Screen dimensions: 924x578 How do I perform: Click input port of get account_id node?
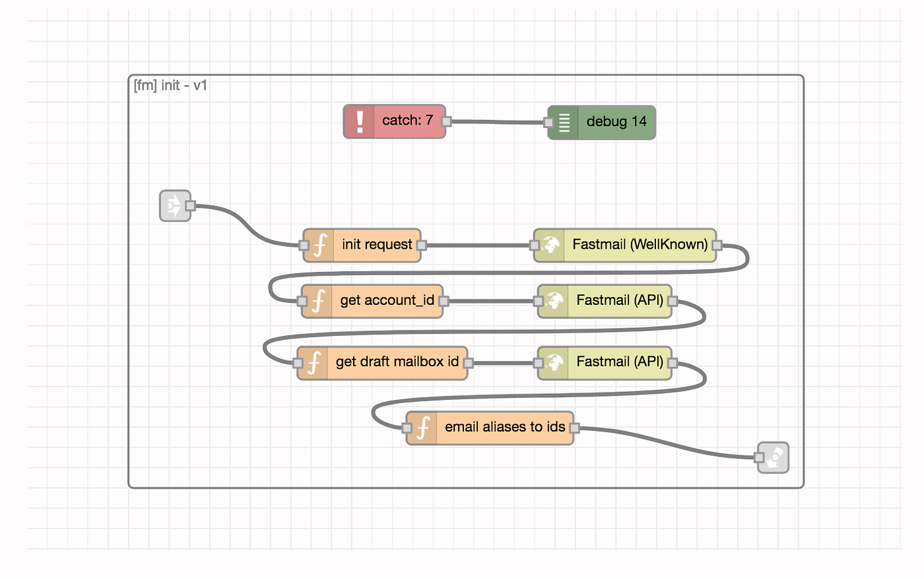tap(302, 301)
